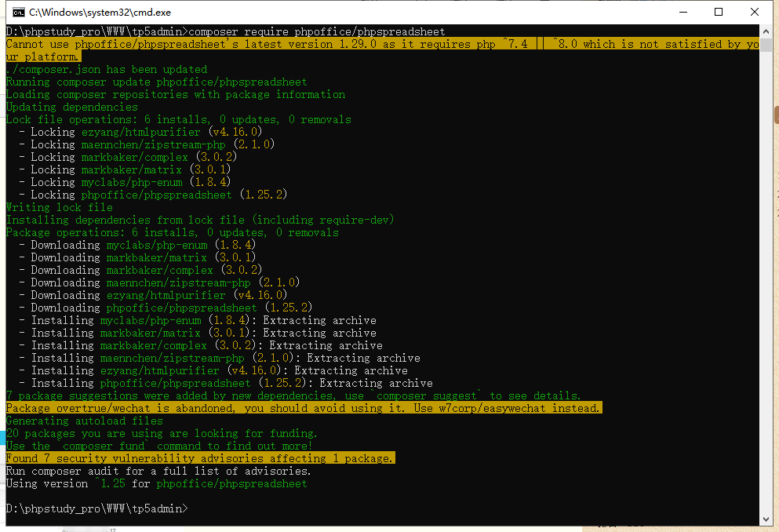Maximize the cmd.exe window
Viewport: 779px width, 532px height.
tap(719, 12)
